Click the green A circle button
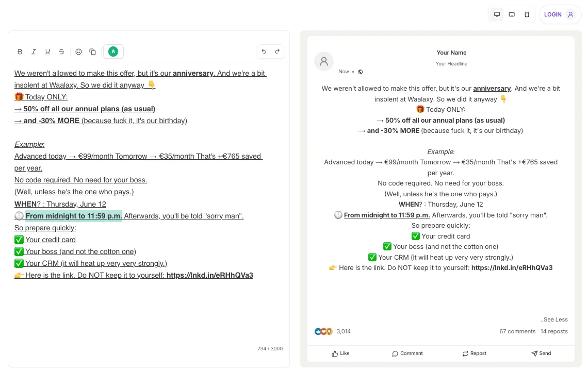588x372 pixels. (113, 52)
